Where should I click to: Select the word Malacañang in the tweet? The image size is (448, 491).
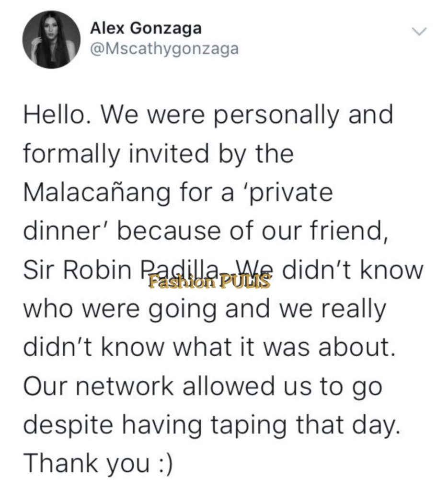(x=96, y=193)
